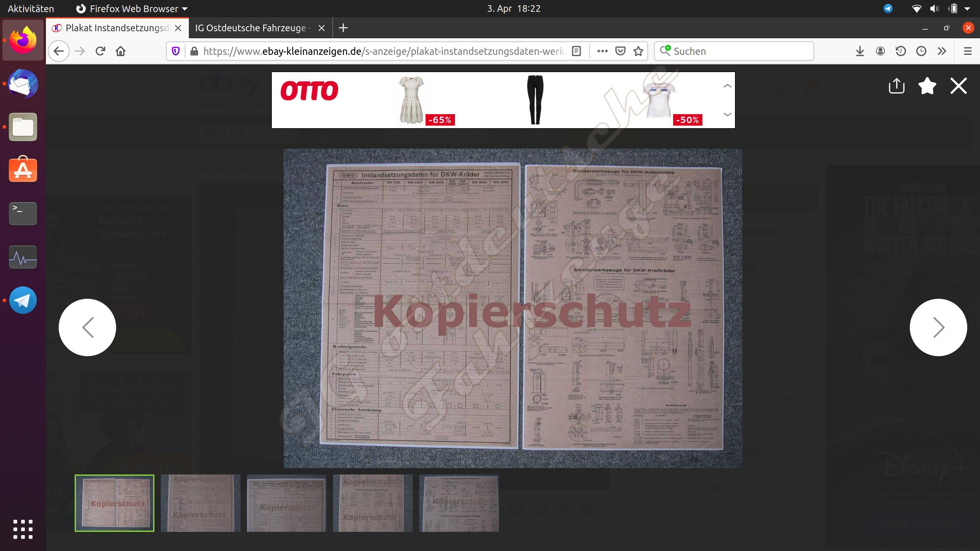Open the volume indicator
The width and height of the screenshot is (980, 551).
(934, 8)
